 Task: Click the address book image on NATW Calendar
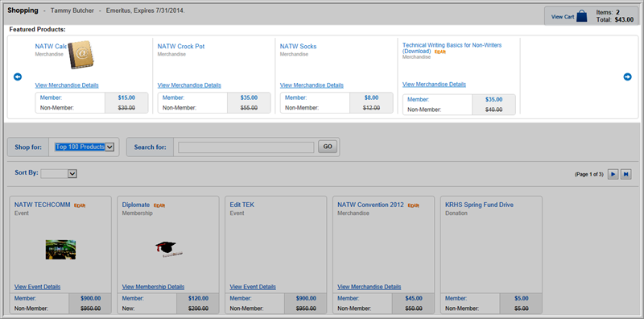[80, 55]
